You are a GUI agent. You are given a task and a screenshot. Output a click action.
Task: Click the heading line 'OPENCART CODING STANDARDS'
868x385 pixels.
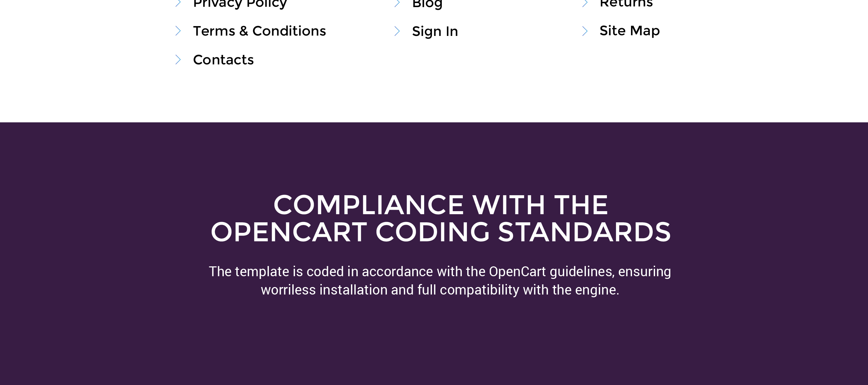pyautogui.click(x=441, y=232)
